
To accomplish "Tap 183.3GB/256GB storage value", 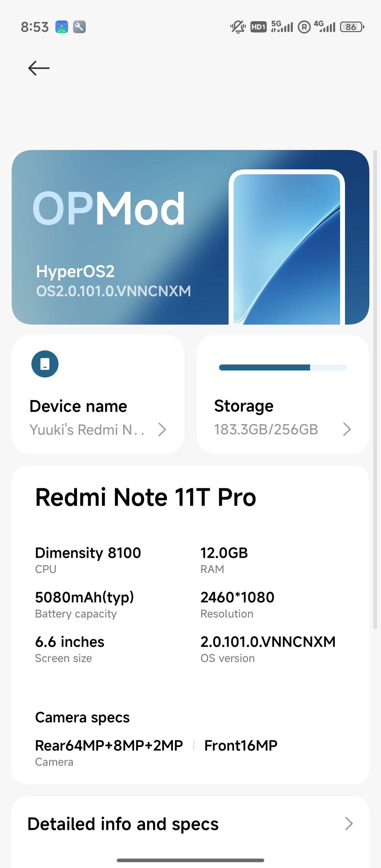I will tap(266, 429).
